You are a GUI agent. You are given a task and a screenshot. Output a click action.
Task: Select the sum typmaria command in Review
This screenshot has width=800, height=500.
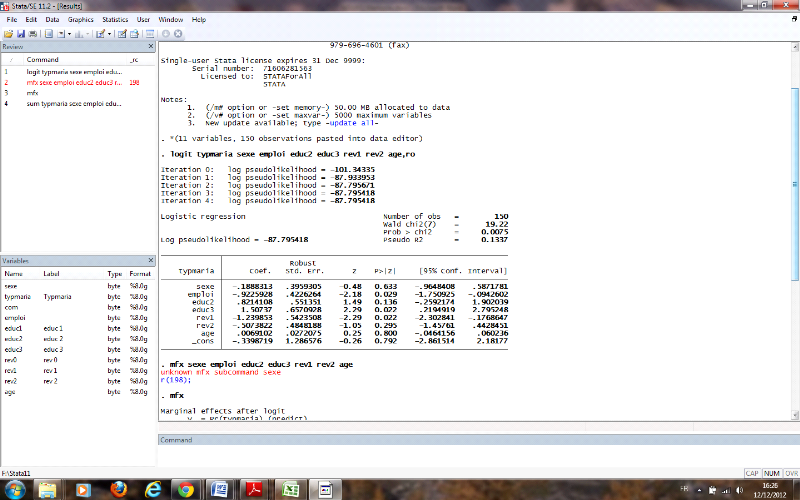tap(60, 103)
